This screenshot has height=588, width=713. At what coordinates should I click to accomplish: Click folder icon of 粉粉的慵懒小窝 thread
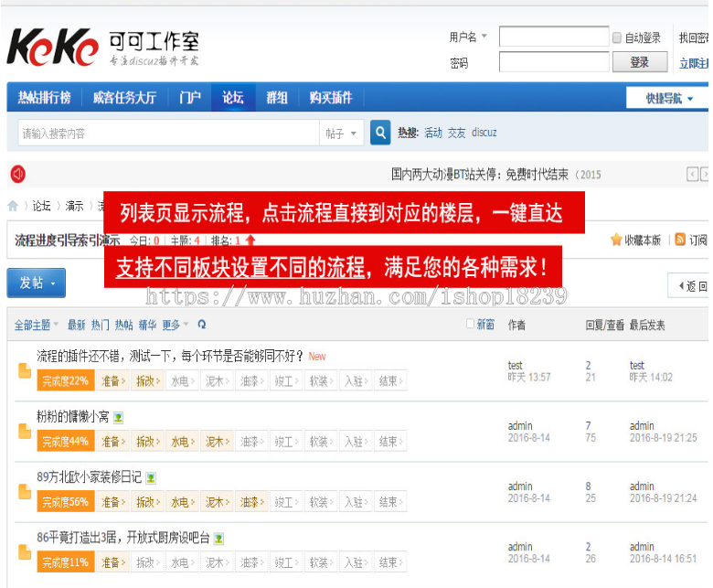coord(25,431)
